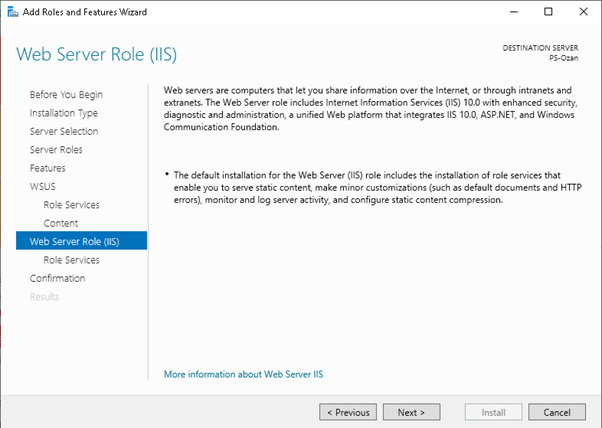Open Role Services under WSUS
Viewport: 602px width, 428px height.
click(x=71, y=205)
